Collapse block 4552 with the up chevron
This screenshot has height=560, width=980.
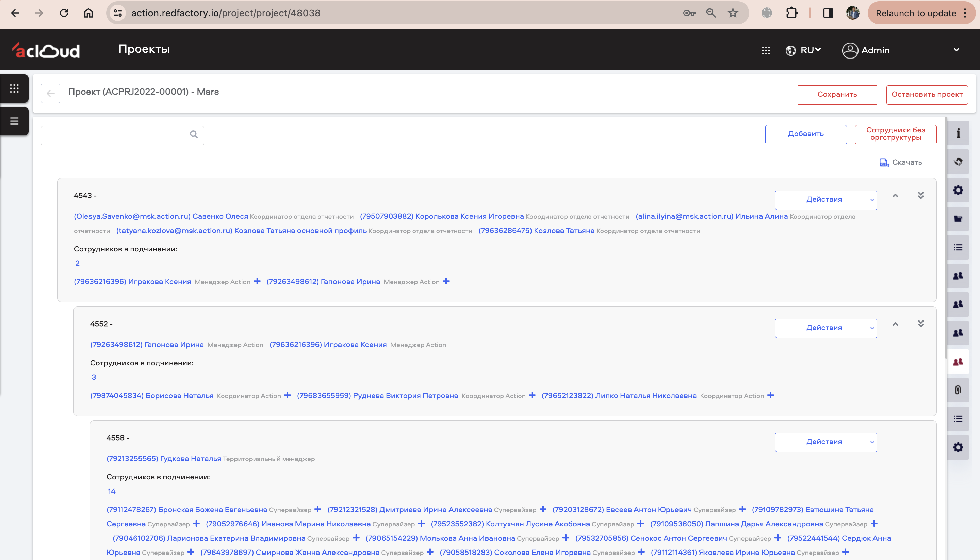[x=895, y=324]
